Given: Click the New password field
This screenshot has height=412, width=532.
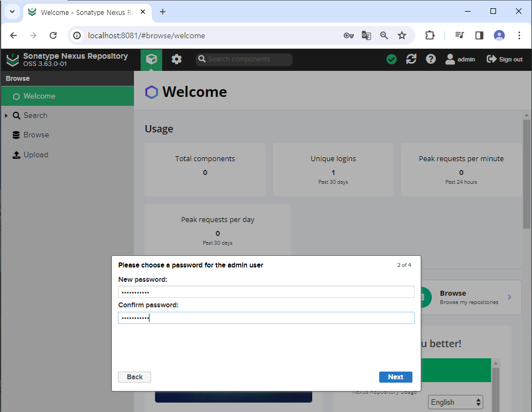Looking at the screenshot, I should tap(266, 292).
